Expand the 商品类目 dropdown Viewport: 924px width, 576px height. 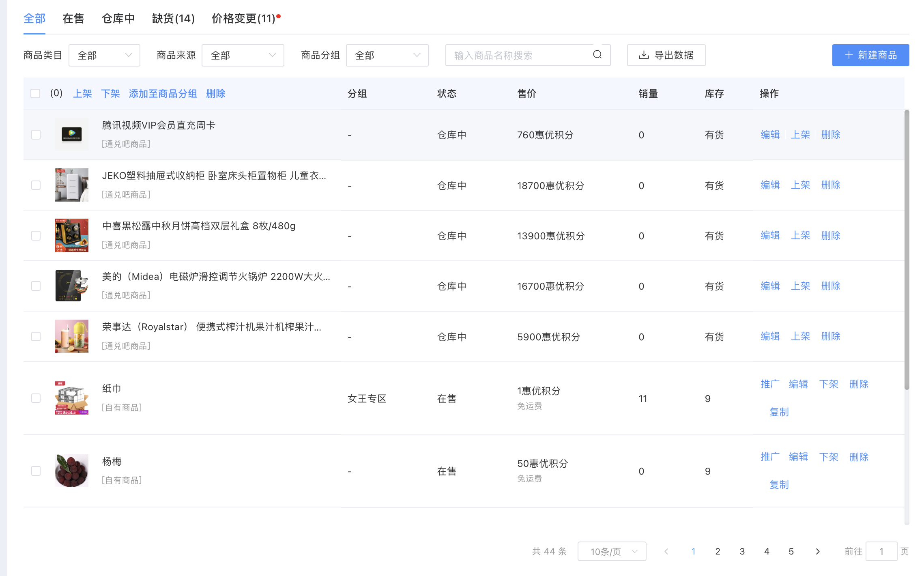[x=104, y=55]
